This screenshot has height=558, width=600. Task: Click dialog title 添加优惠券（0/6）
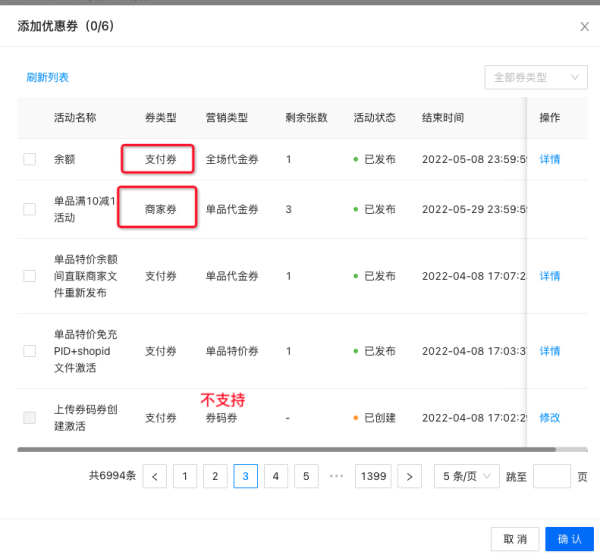coord(66,26)
